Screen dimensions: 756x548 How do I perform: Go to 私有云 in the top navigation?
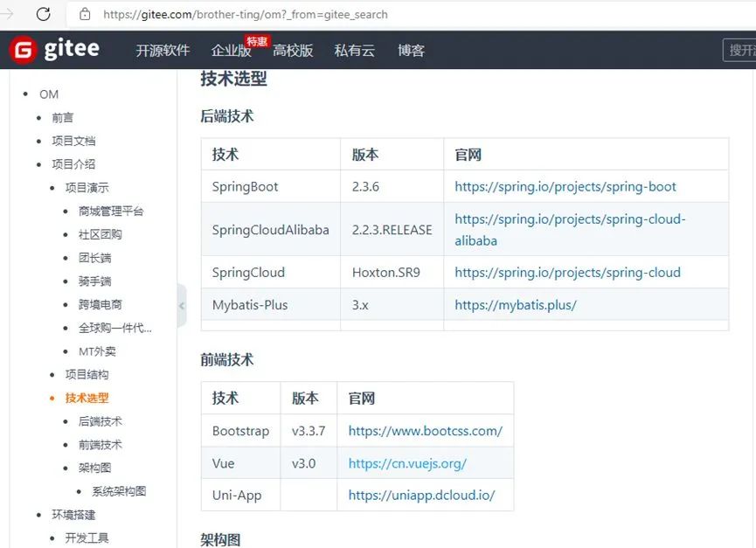coord(354,50)
